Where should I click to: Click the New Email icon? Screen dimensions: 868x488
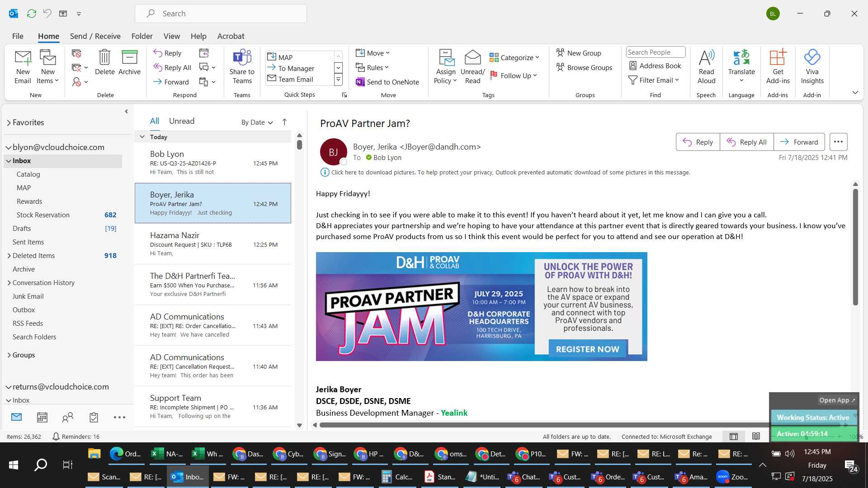click(23, 67)
